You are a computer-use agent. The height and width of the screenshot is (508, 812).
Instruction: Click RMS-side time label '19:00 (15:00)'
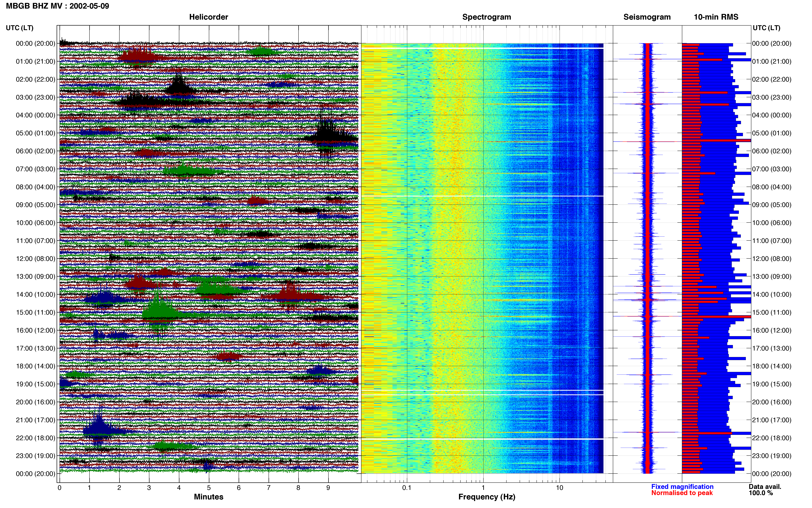click(772, 384)
